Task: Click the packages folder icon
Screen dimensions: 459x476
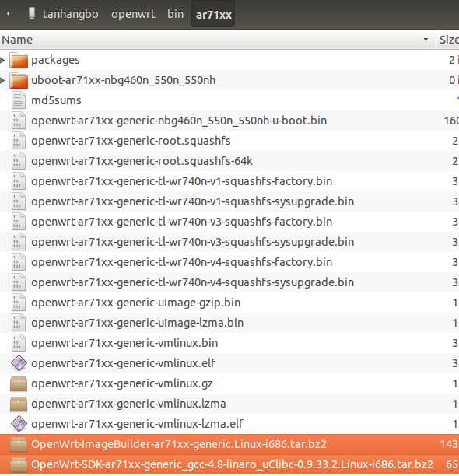Action: pyautogui.click(x=19, y=60)
